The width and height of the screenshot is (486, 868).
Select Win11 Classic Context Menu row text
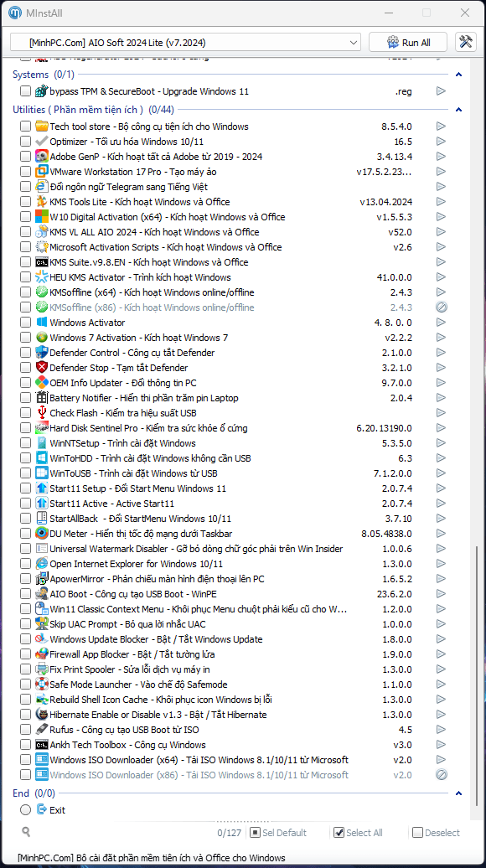click(199, 609)
